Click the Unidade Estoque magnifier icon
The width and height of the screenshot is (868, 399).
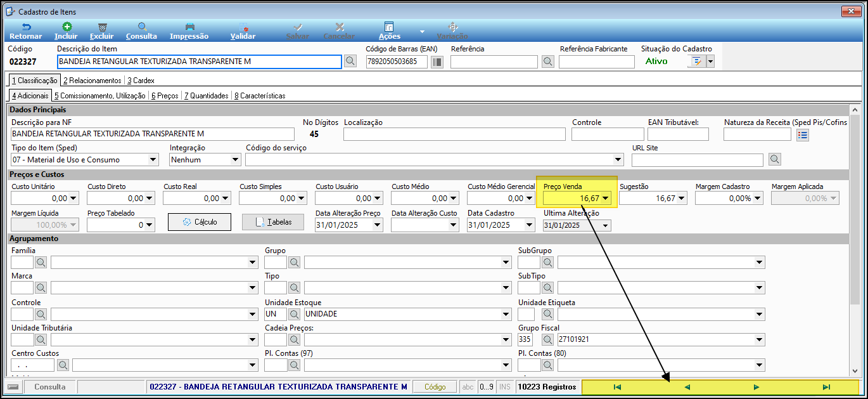pyautogui.click(x=294, y=314)
